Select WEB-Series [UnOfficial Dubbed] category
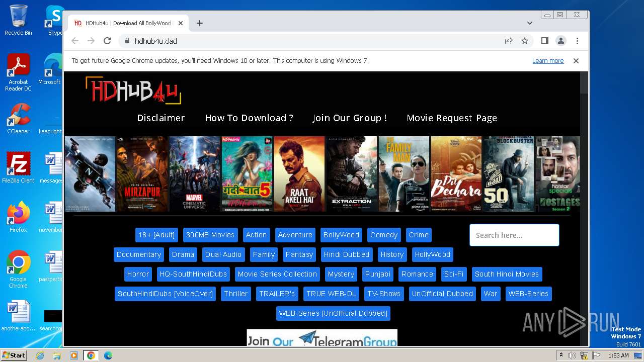Image resolution: width=644 pixels, height=362 pixels. [x=333, y=313]
